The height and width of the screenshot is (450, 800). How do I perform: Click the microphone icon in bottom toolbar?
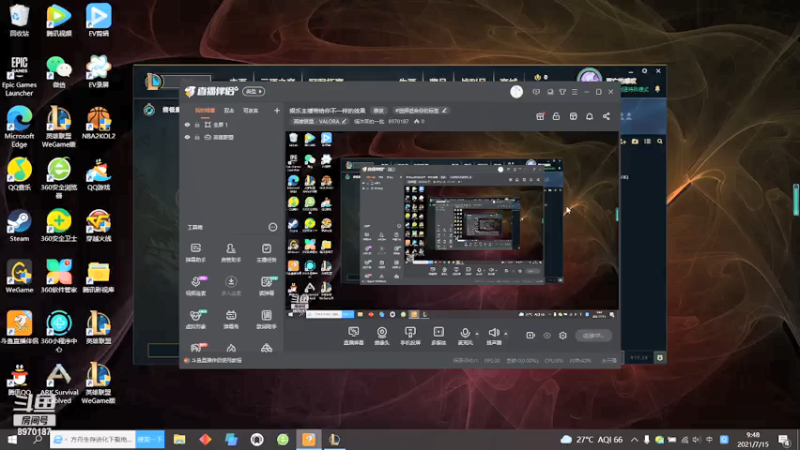[x=464, y=333]
